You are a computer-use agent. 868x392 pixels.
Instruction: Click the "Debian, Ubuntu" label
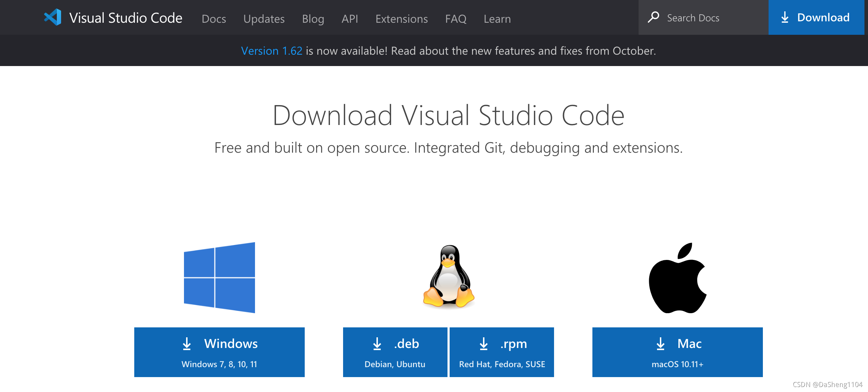(x=395, y=364)
